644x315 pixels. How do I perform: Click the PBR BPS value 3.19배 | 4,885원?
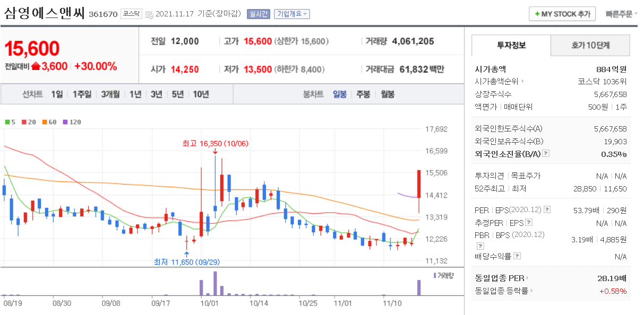point(599,239)
